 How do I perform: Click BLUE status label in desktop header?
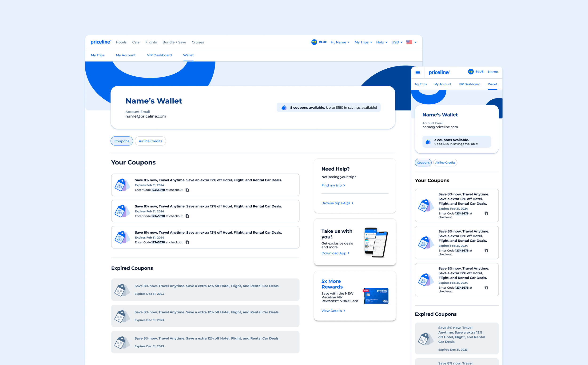pyautogui.click(x=323, y=42)
